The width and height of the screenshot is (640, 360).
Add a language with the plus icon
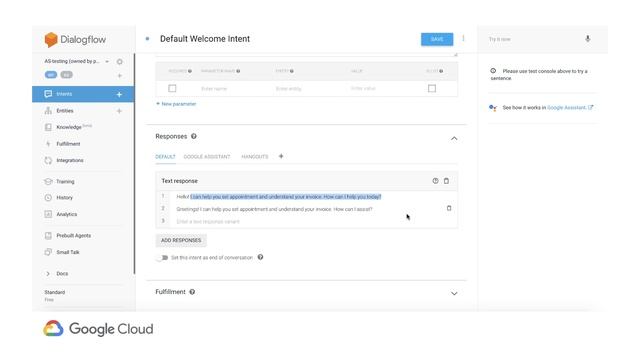[x=120, y=76]
